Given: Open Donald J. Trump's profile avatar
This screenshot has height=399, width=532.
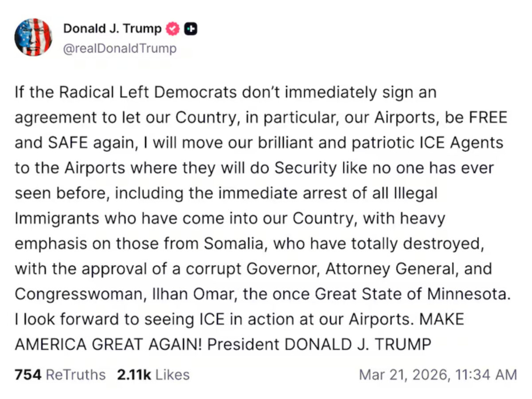Looking at the screenshot, I should click(34, 38).
